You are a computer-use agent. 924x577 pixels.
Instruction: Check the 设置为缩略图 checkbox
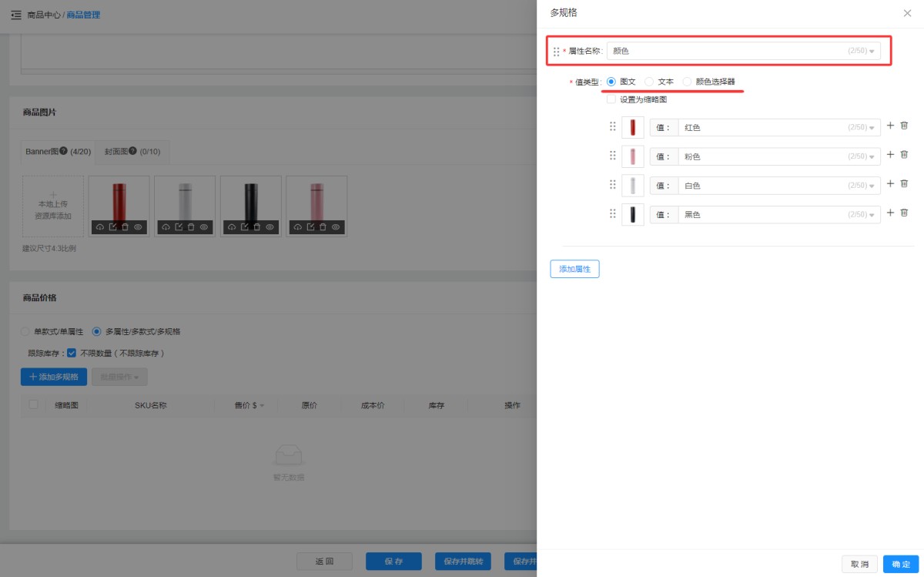(611, 99)
